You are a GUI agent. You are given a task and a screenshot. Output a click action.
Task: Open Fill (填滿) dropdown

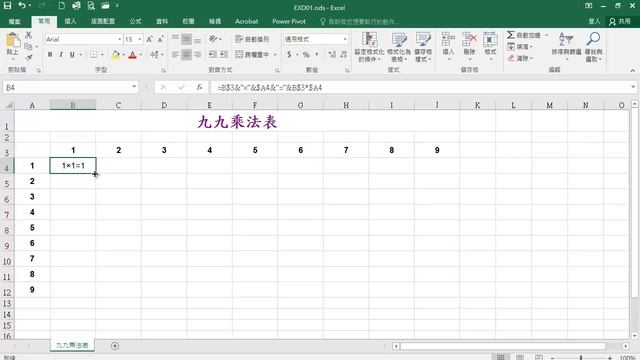coord(520,47)
